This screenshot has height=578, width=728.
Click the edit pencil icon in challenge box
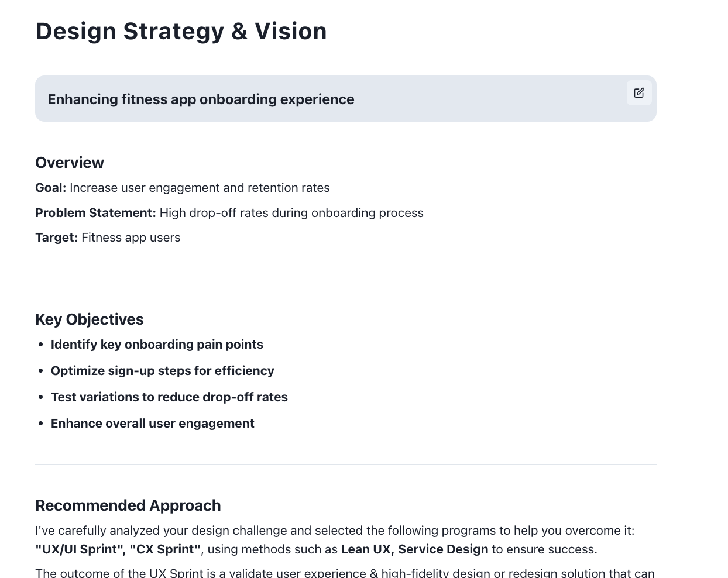(639, 93)
